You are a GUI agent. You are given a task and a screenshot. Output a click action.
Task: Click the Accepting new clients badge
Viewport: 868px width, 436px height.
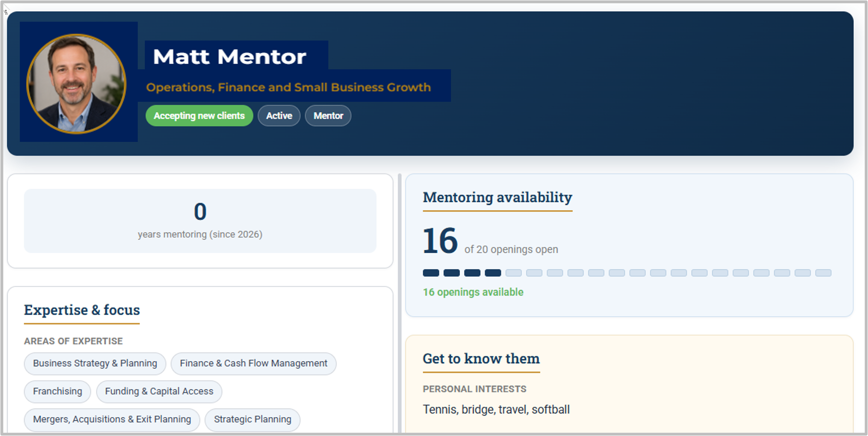point(199,116)
